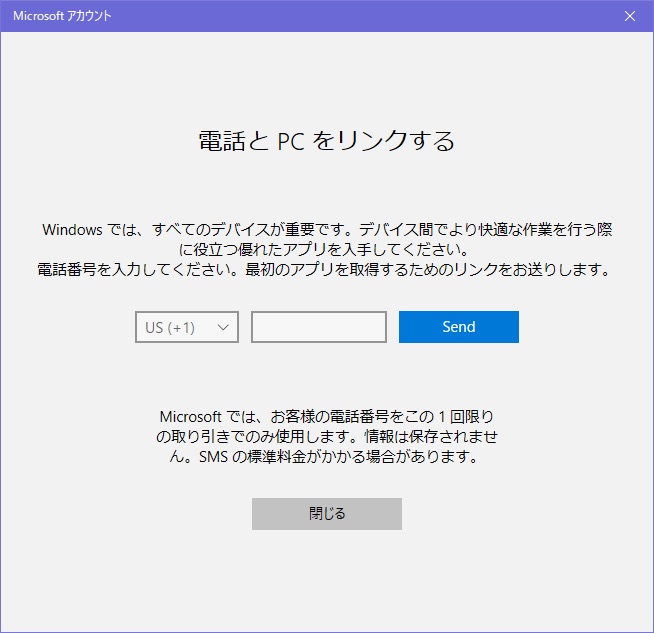
Task: Click the Microsoft アカウント title text
Action: [x=62, y=16]
